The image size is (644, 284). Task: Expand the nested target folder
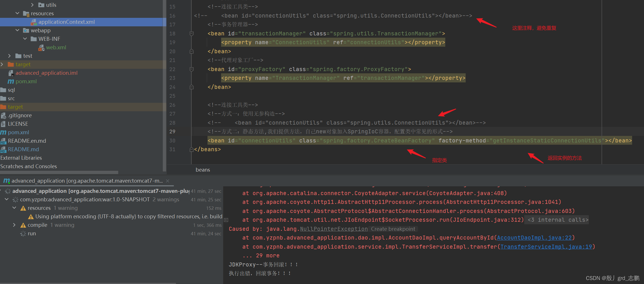[2, 64]
